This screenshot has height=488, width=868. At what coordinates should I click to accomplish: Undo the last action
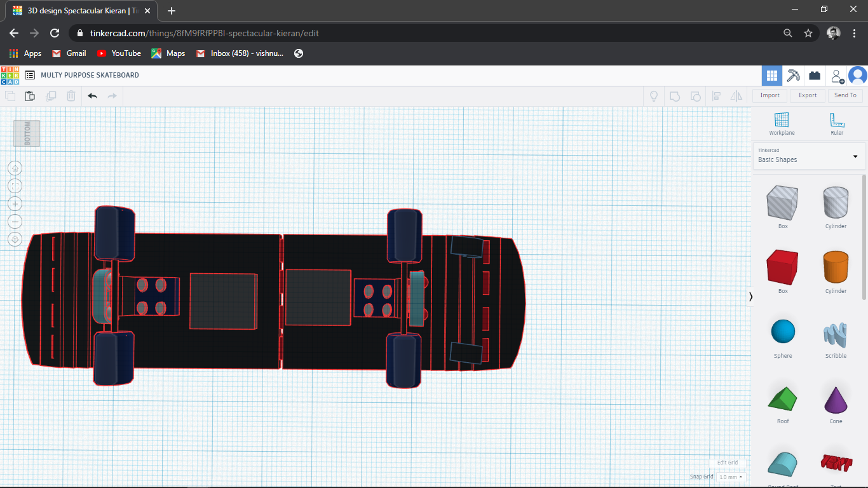click(x=92, y=96)
